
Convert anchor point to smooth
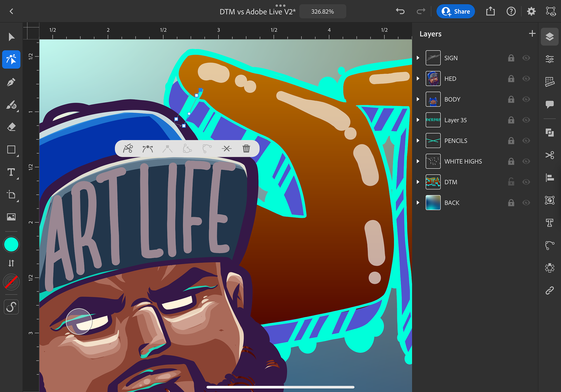148,148
